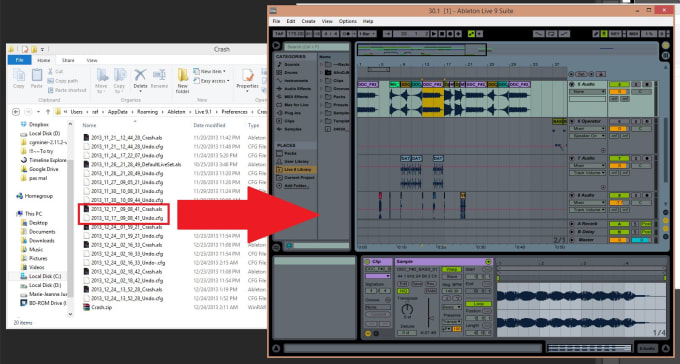
Task: Open the New item dropdown in Explorer
Action: click(x=210, y=71)
